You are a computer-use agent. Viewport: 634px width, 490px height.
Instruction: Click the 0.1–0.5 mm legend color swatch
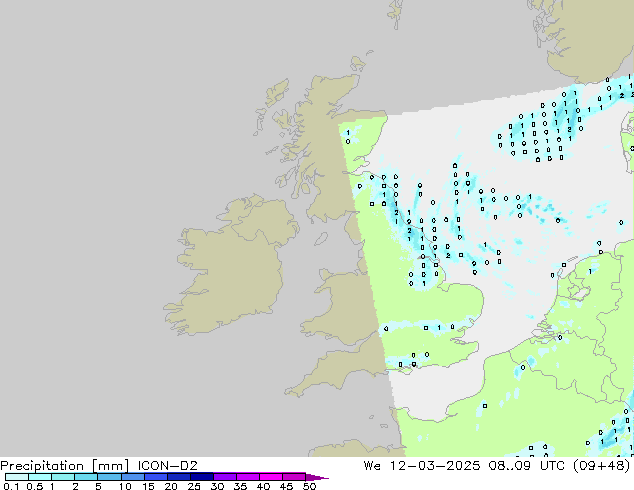point(17,477)
